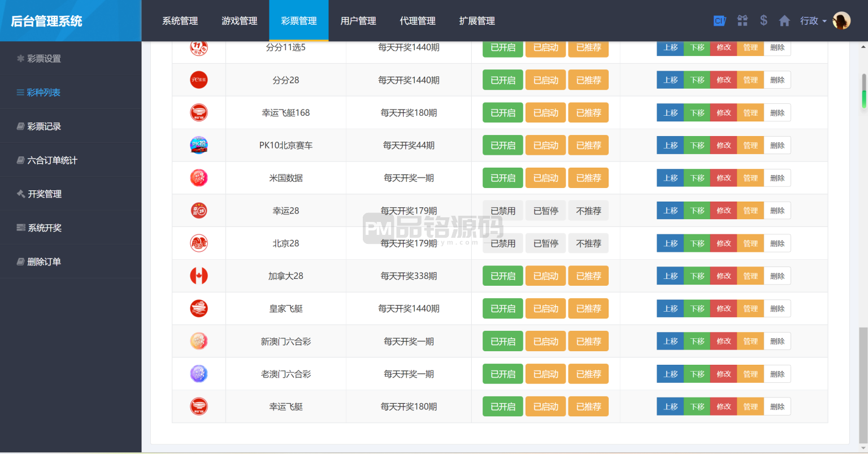This screenshot has height=454, width=868.
Task: Click the icon beside 删除订单 in the sidebar
Action: tap(21, 261)
